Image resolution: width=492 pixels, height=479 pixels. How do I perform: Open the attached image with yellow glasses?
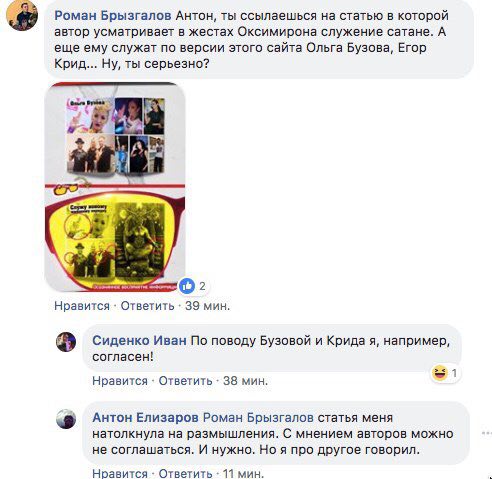(x=115, y=187)
